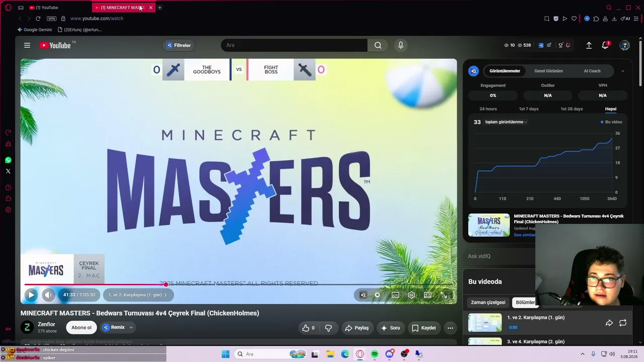Save the video with Kaydet
This screenshot has height=362, width=644.
[424, 328]
